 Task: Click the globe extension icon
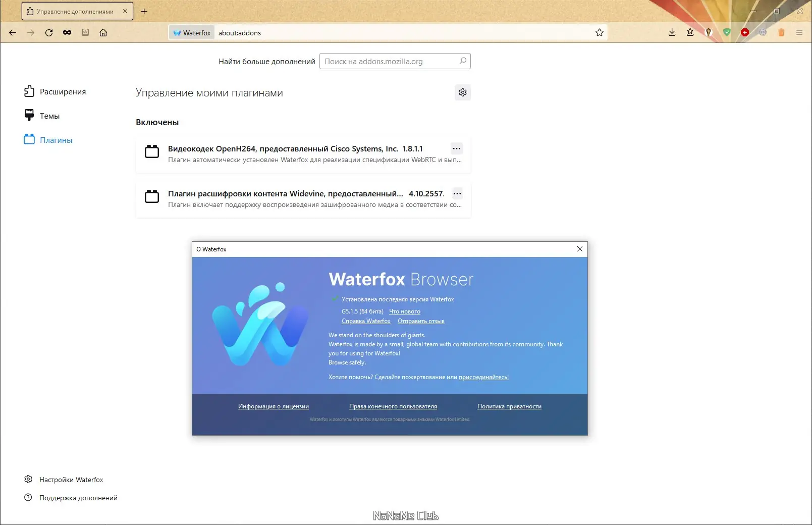pos(763,32)
